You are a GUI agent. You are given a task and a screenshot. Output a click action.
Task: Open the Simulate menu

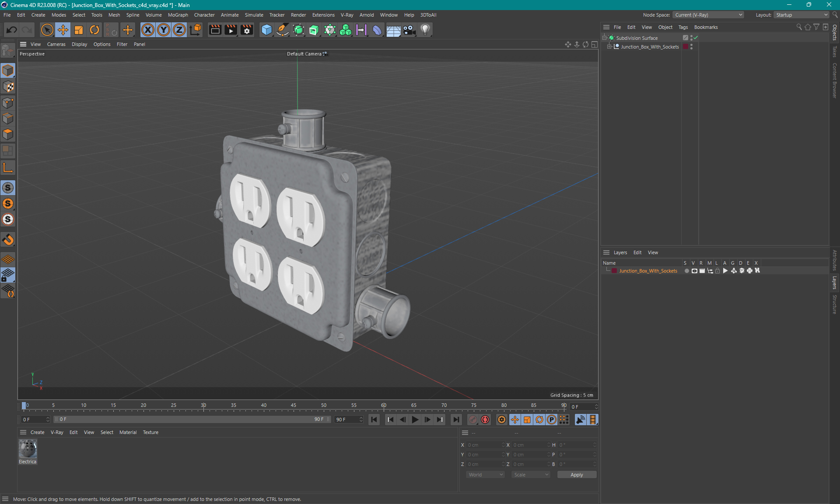click(254, 15)
